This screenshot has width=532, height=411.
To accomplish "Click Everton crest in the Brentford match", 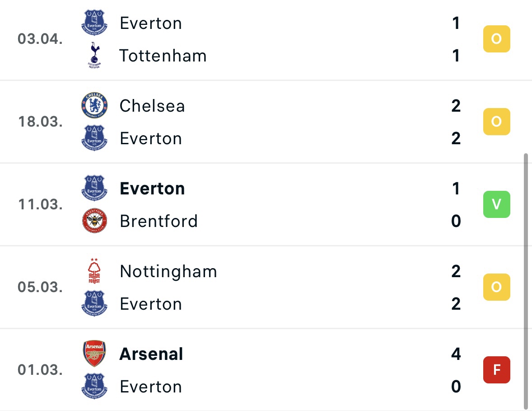I will click(x=94, y=188).
